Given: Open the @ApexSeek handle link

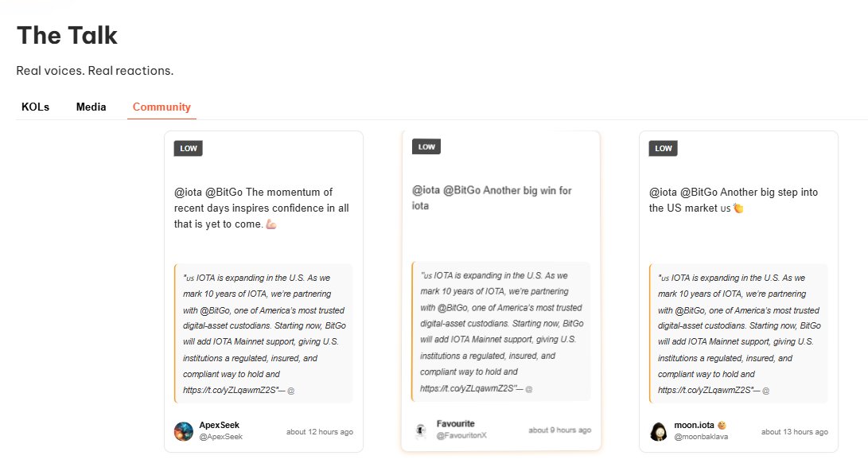Looking at the screenshot, I should tap(220, 437).
